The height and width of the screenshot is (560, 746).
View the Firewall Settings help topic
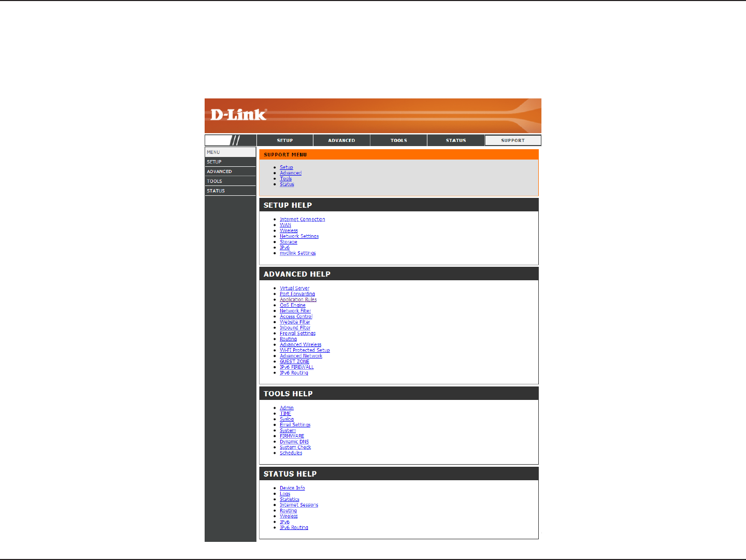click(x=298, y=334)
